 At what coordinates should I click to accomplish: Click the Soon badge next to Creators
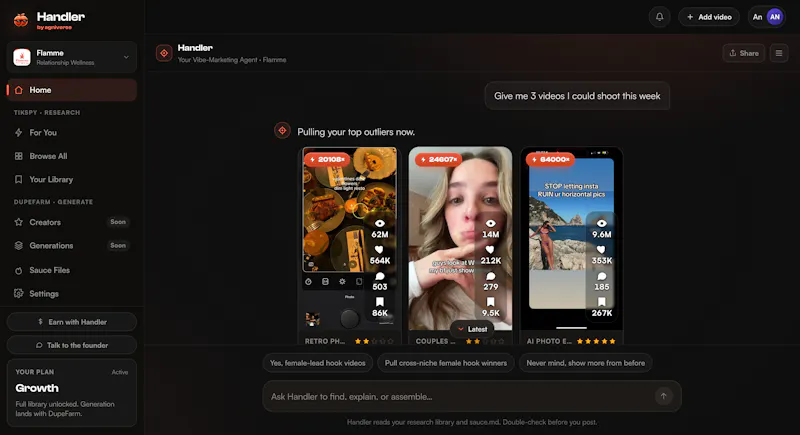point(118,222)
